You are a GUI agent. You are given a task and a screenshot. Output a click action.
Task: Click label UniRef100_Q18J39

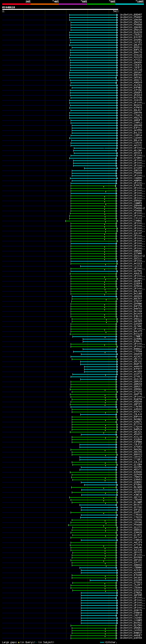coord(131,379)
